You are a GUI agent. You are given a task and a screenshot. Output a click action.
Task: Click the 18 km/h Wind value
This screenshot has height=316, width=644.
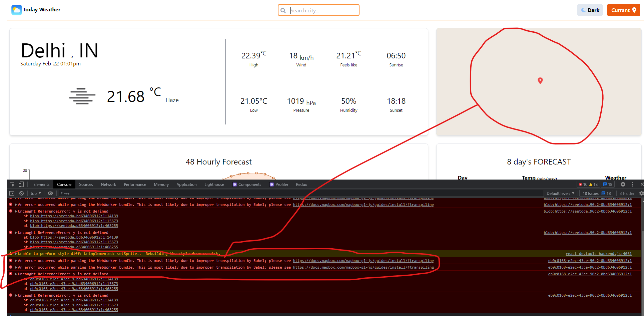[301, 56]
